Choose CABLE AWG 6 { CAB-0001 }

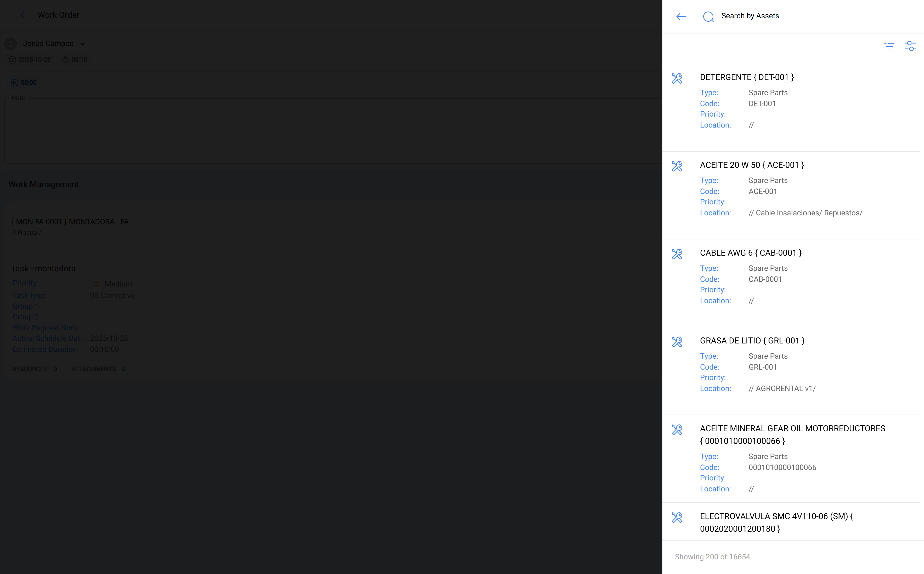click(x=750, y=253)
